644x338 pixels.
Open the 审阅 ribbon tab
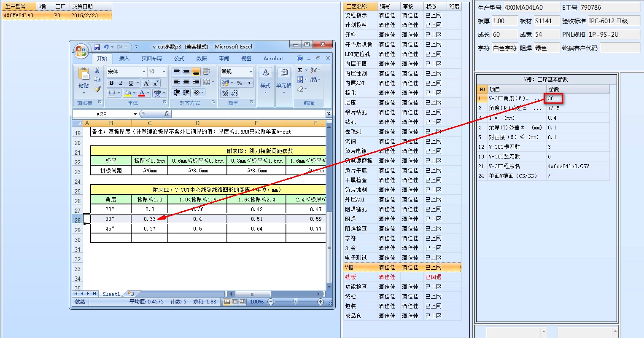[x=224, y=59]
